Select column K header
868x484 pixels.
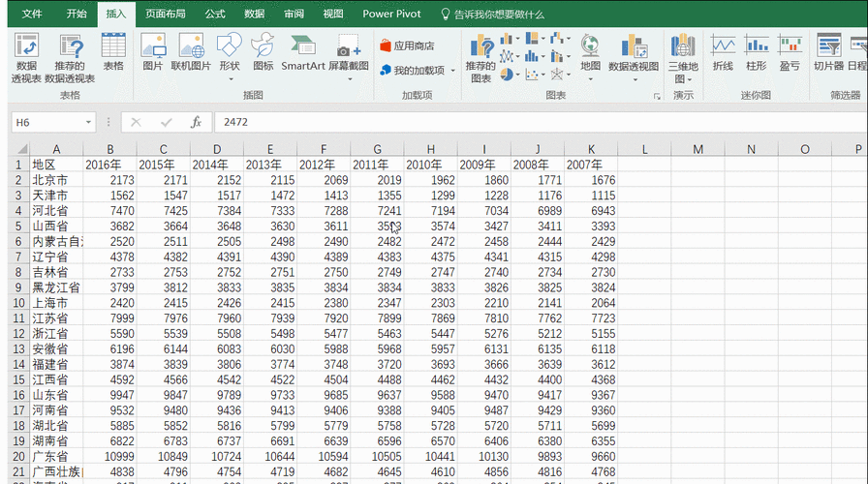(x=591, y=149)
